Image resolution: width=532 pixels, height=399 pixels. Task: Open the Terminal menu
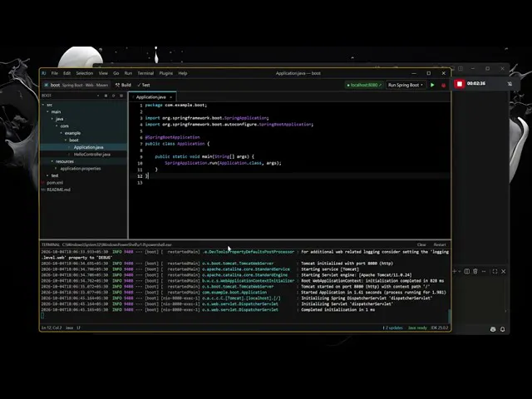point(145,73)
